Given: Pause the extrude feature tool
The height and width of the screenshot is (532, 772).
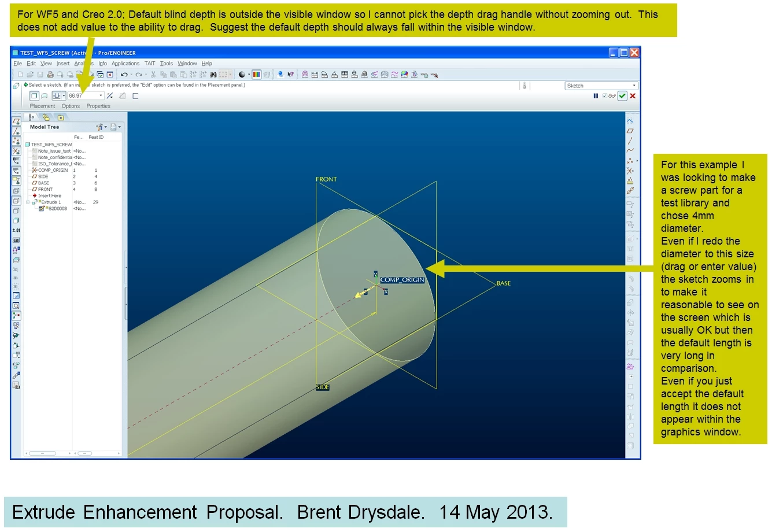Looking at the screenshot, I should pos(596,96).
